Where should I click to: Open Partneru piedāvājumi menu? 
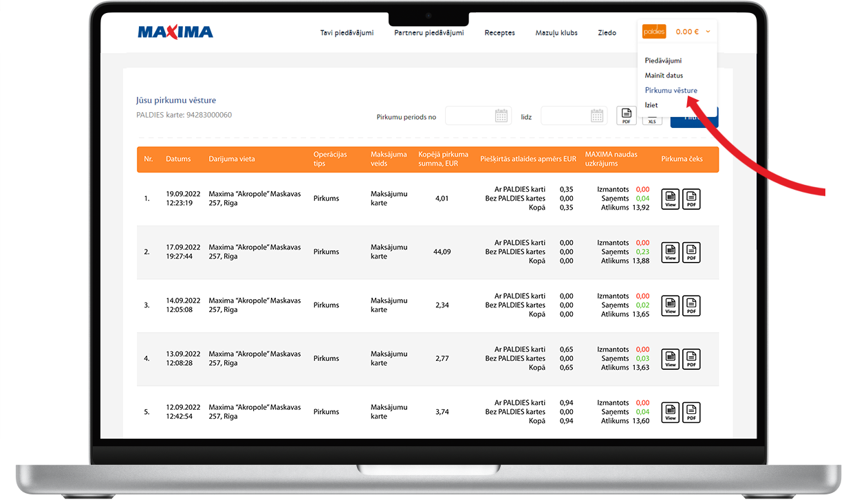[429, 32]
